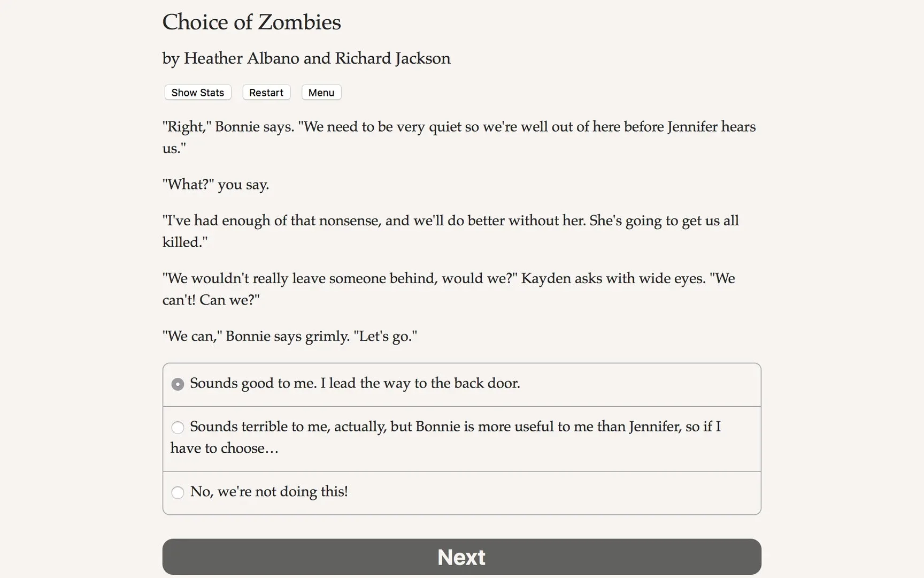924x578 pixels.
Task: Open the Menu button
Action: [321, 93]
